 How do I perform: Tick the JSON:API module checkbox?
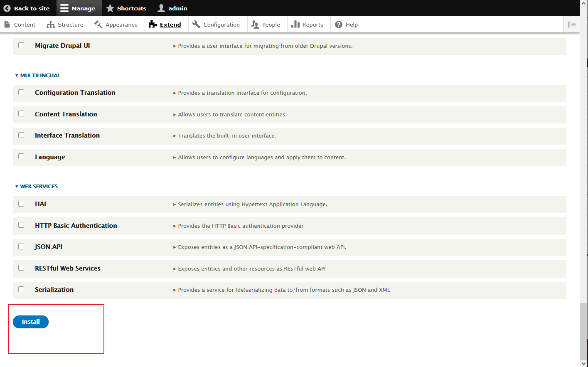[x=21, y=246]
